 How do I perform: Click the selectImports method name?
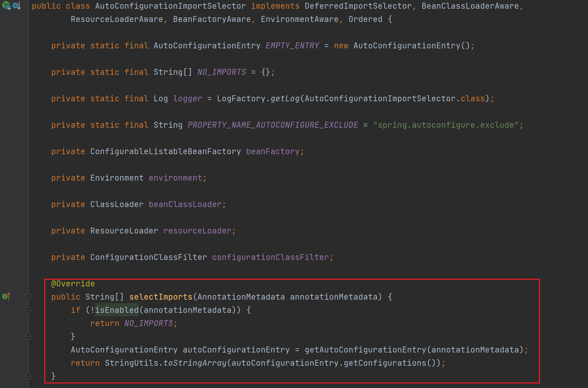tap(160, 297)
